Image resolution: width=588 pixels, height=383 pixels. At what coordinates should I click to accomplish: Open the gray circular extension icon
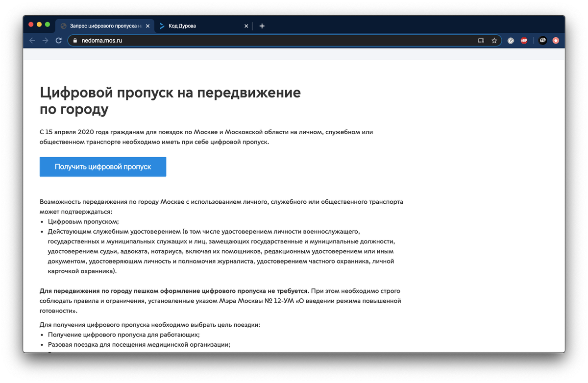point(511,41)
